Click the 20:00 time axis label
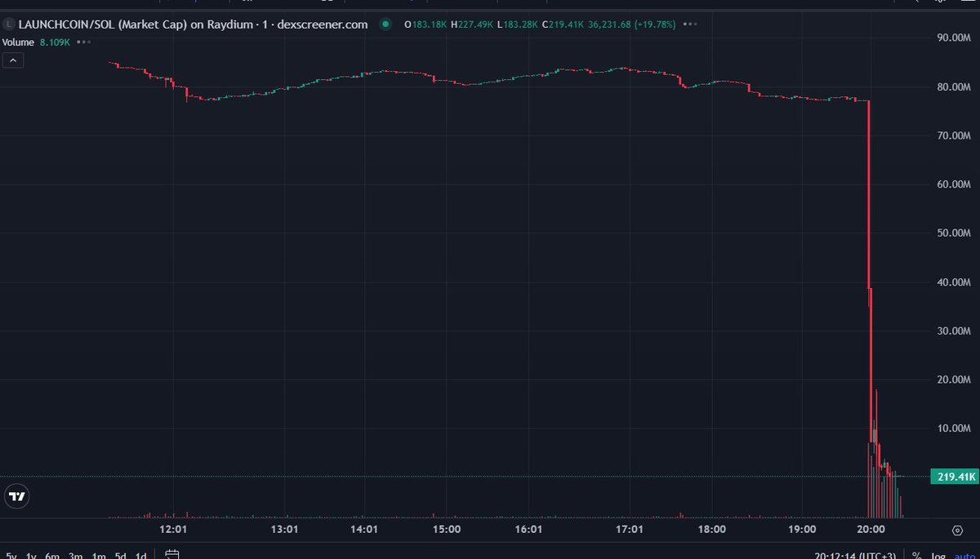 [871, 530]
